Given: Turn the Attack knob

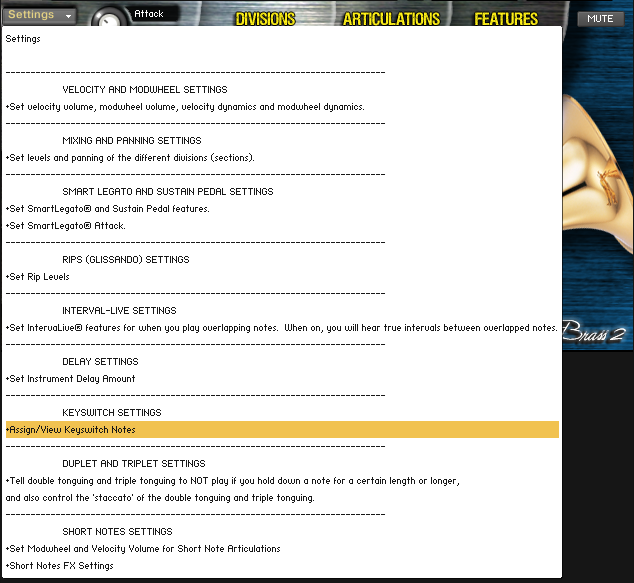Looking at the screenshot, I should pos(108,19).
